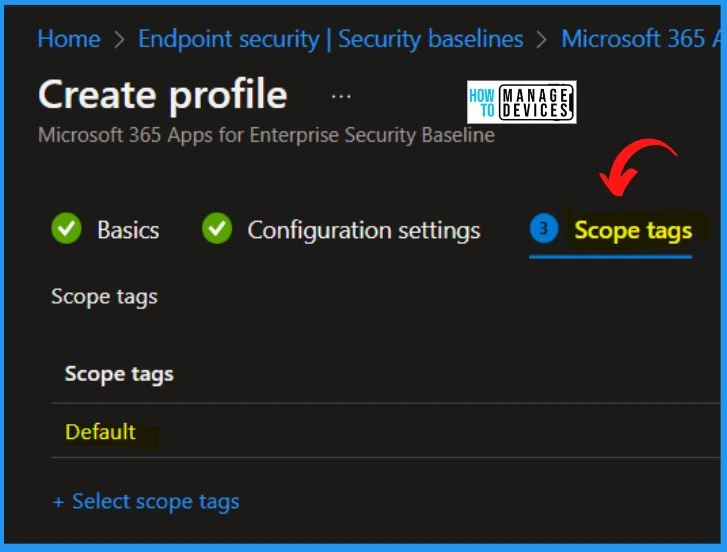Viewport: 727px width, 552px height.
Task: Click the green checkmark beside Configuration settings
Action: 217,228
